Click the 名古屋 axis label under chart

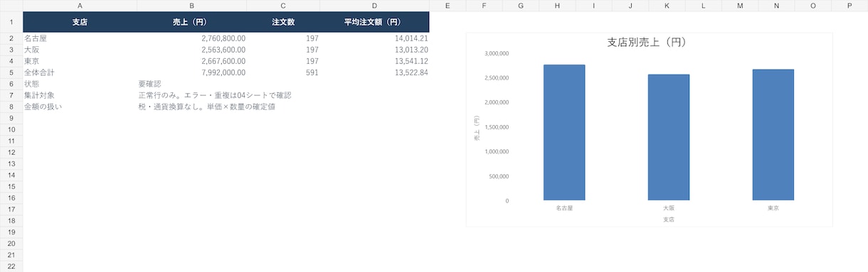click(x=564, y=209)
